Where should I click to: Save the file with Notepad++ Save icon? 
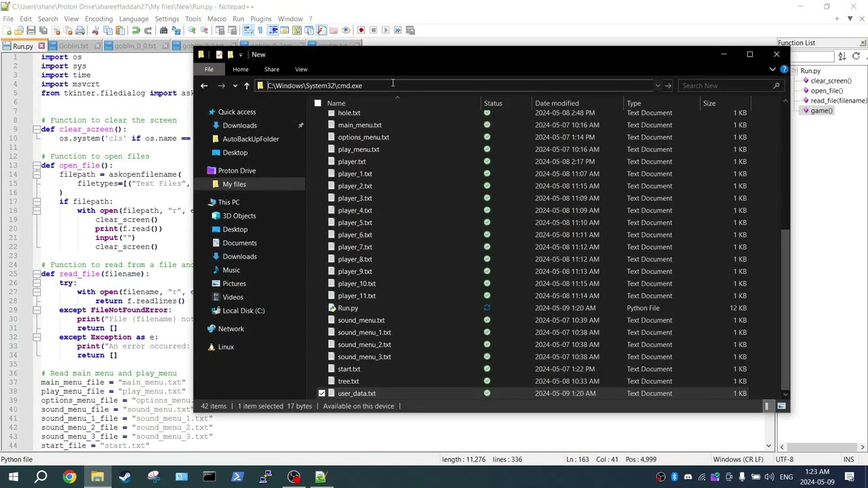click(31, 30)
